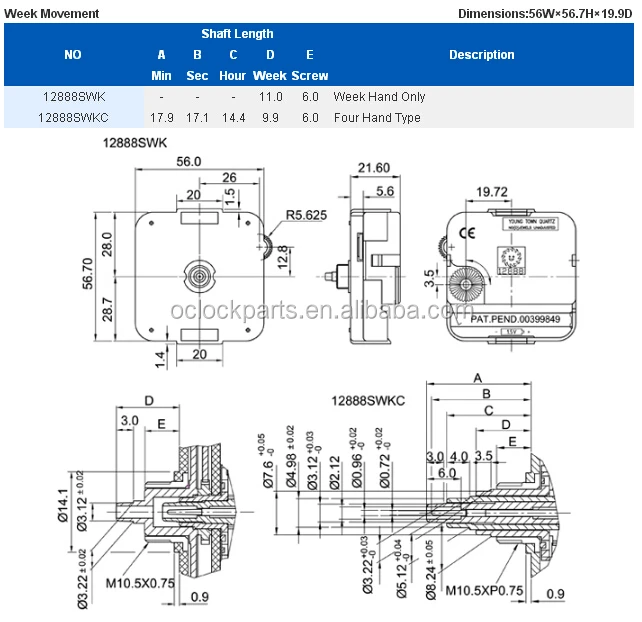Click the Week Movement title
Viewport: 642px width, 622px height.
[52, 14]
